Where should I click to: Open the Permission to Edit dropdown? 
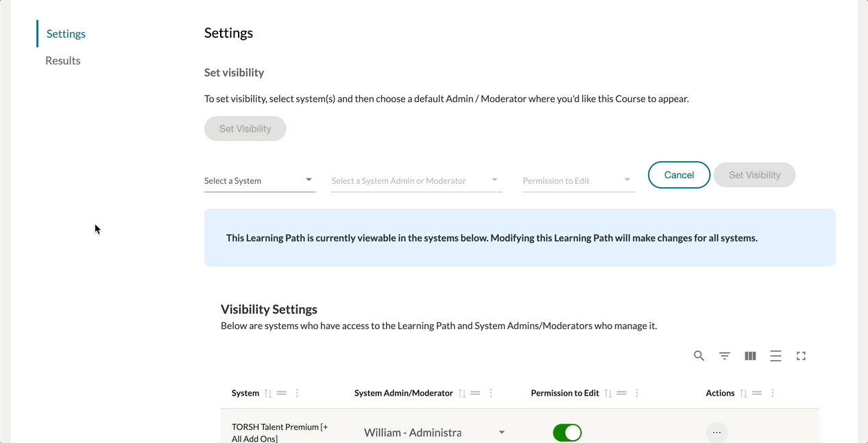(x=578, y=181)
